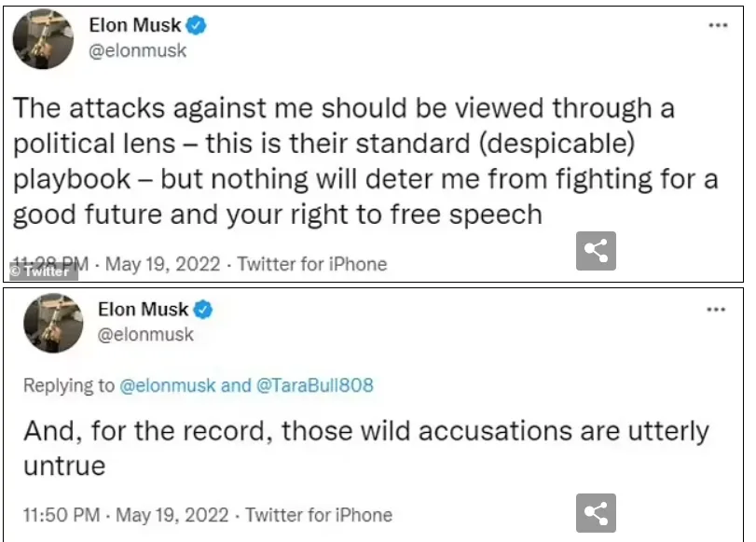Open the three-dot menu on the bottom tweet
The image size is (756, 542).
[x=717, y=311]
